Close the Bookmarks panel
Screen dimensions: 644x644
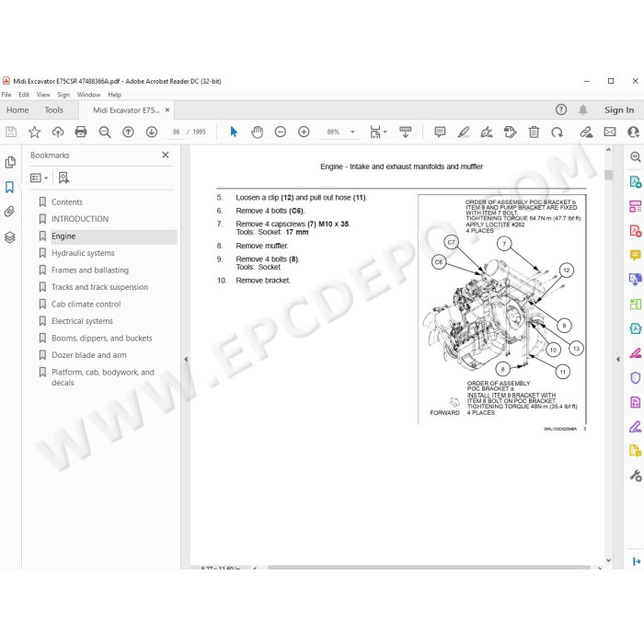[x=166, y=155]
